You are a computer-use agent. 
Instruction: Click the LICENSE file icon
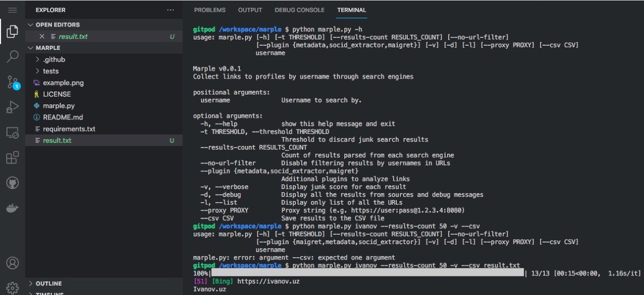point(37,94)
